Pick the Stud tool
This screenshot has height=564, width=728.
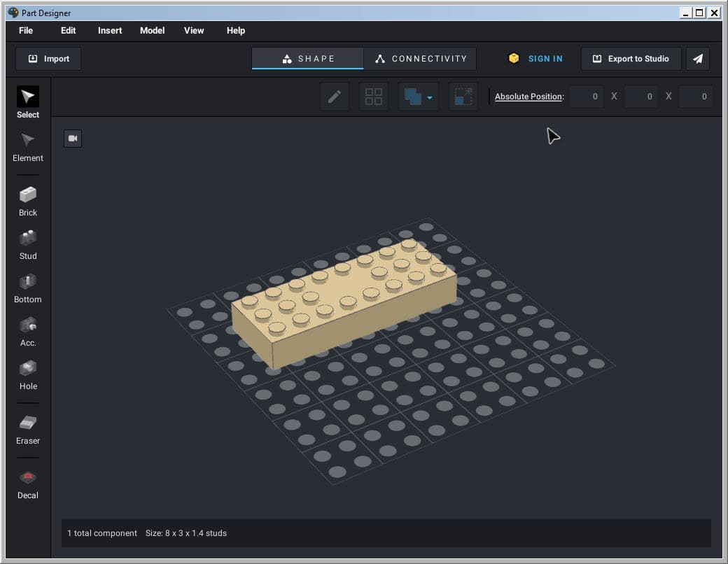pos(28,245)
